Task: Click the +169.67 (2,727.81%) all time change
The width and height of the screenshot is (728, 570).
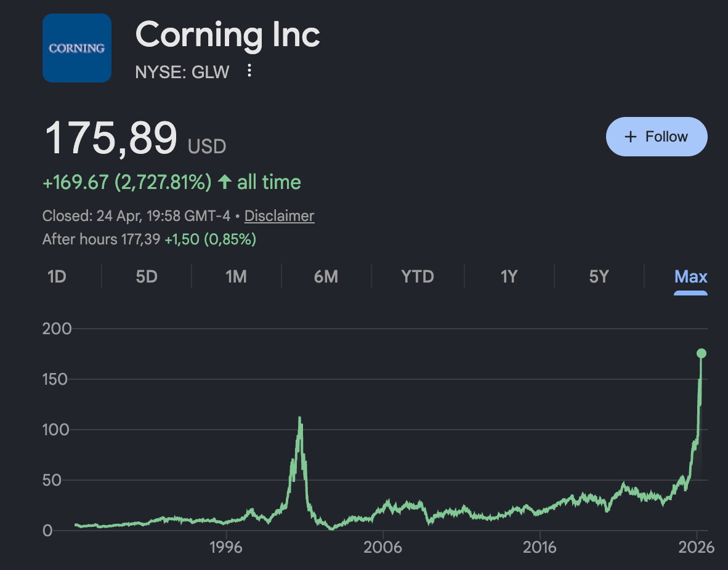Action: (x=172, y=182)
